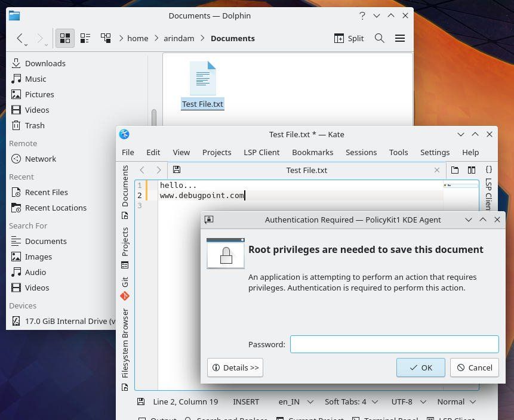This screenshot has height=420, width=514.
Task: Open Trash in Dolphin places sidebar
Action: coord(35,125)
